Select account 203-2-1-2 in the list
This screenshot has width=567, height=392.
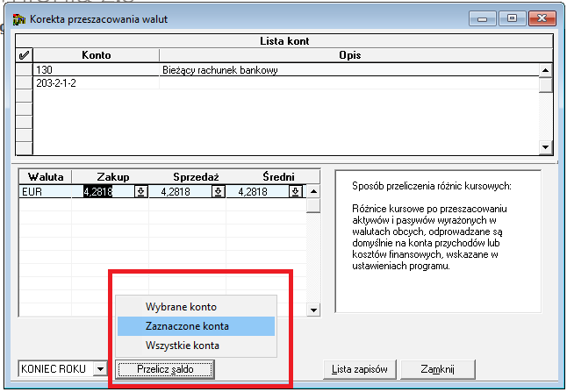click(x=97, y=83)
